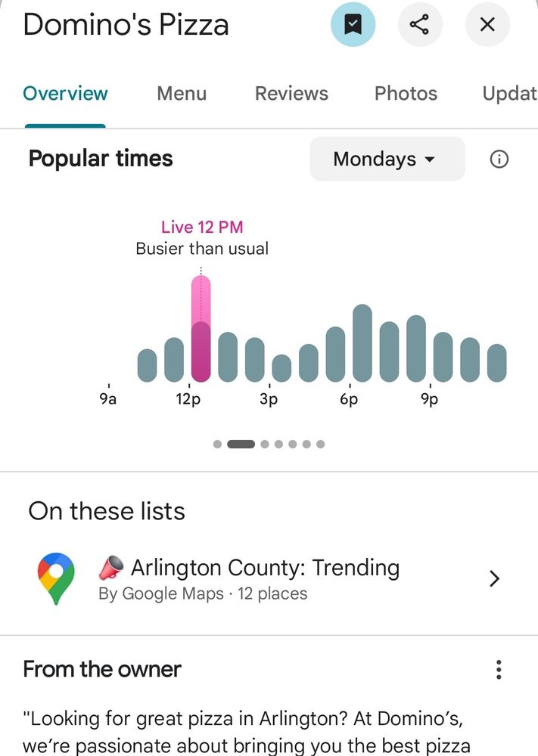Expand the Trending list chevron arrow
538x756 pixels.
click(494, 578)
